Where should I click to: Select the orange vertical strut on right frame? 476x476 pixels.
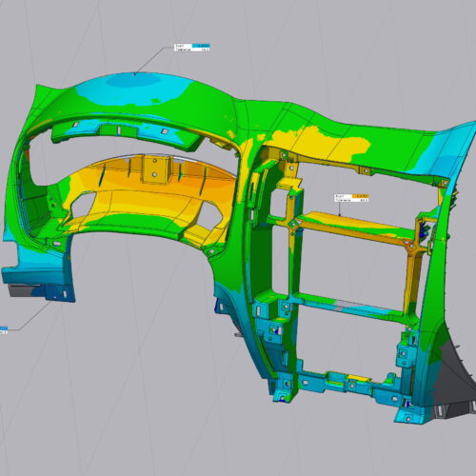click(412, 279)
